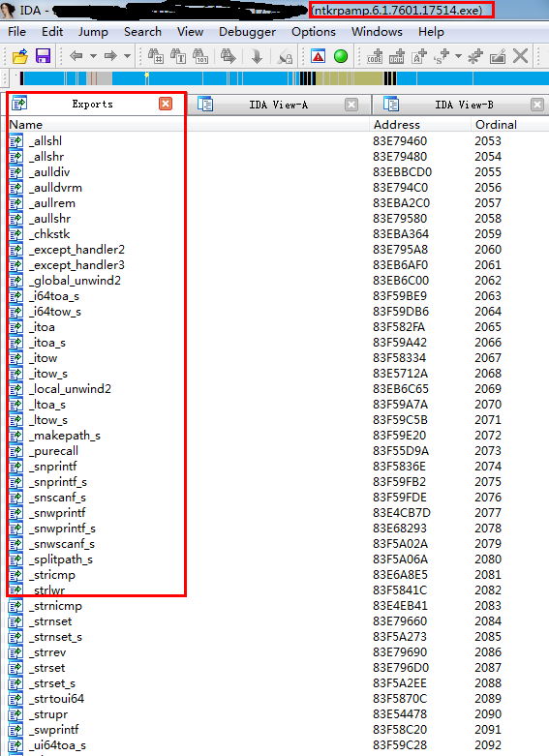Viewport: 549px width, 756px height.
Task: Open the Edit menu
Action: tap(52, 32)
